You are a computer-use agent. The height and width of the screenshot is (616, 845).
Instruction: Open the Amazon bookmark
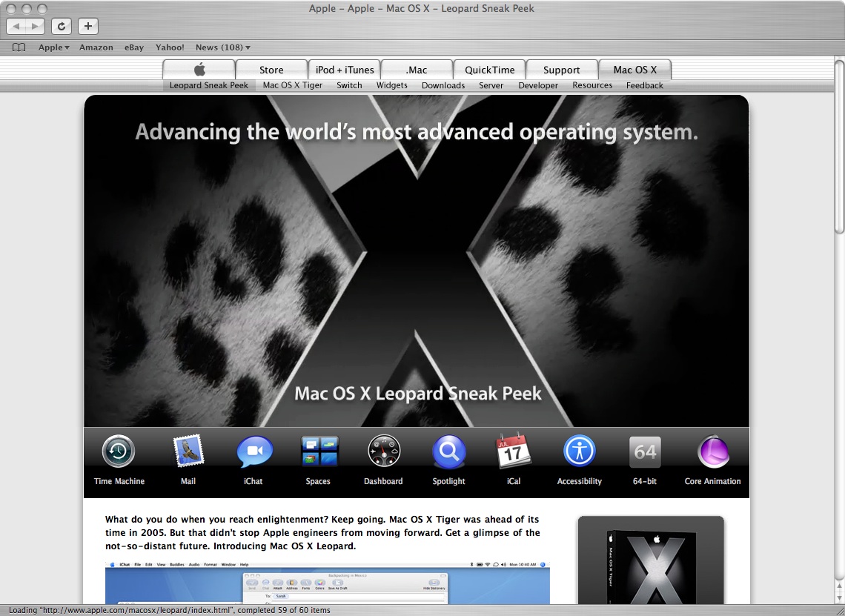point(96,47)
